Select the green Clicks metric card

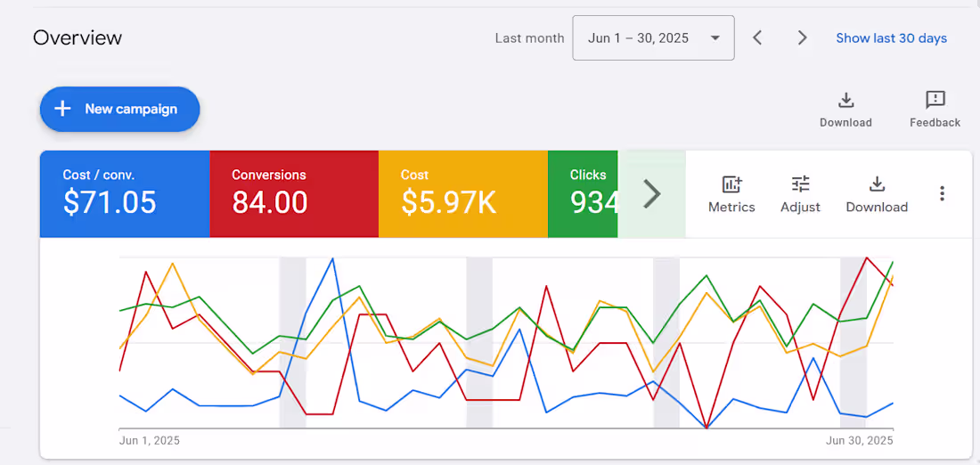[x=583, y=194]
